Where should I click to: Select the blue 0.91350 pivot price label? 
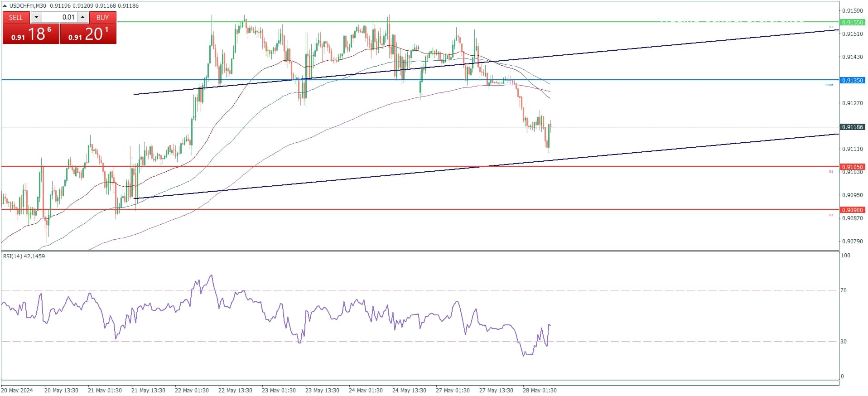852,80
